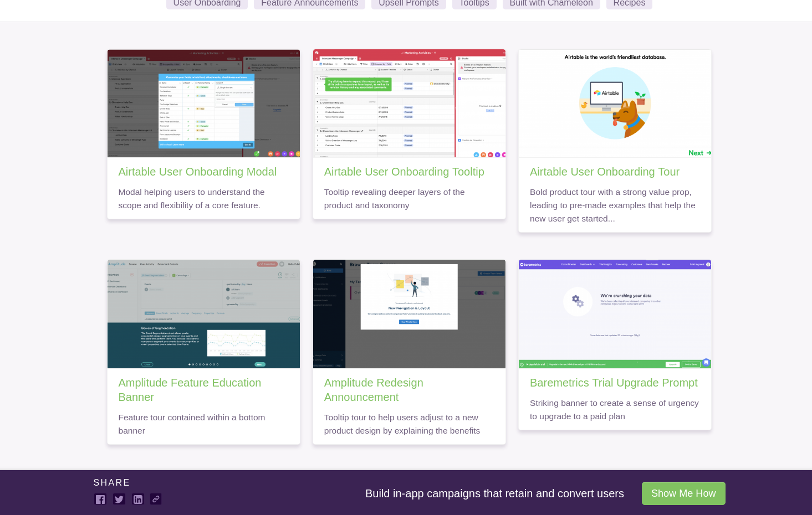Filter by Recipes tag
Image resolution: width=812 pixels, height=515 pixels.
629,3
